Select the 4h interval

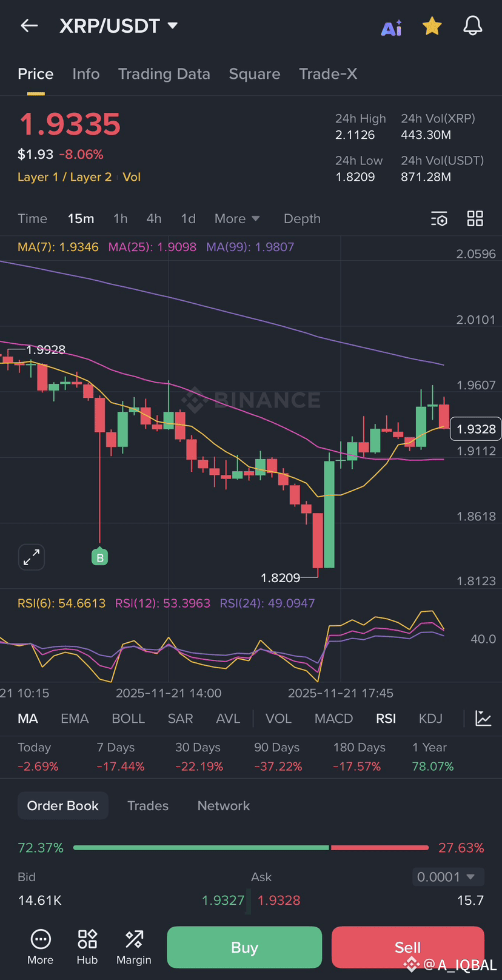[154, 219]
